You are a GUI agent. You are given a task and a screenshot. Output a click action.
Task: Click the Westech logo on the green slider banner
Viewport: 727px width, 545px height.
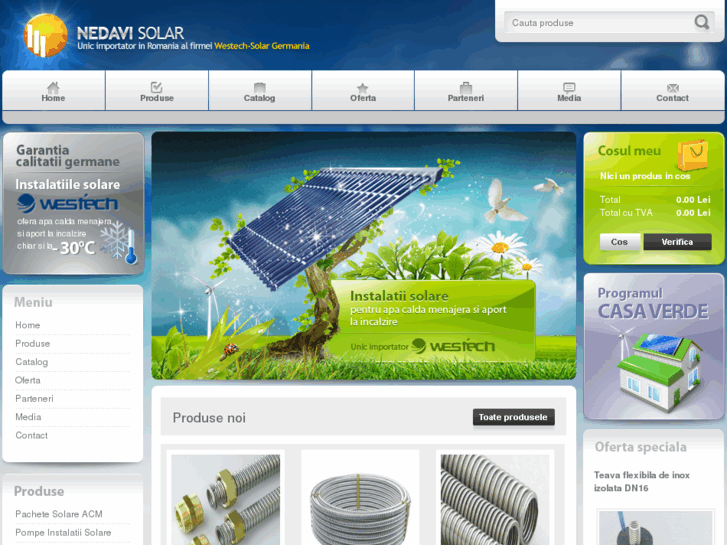pos(453,346)
